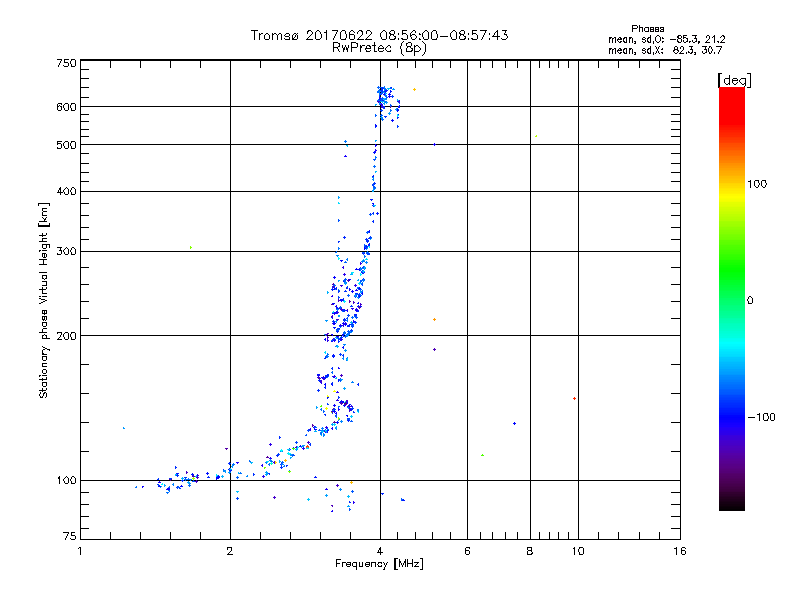
Task: Click the x-axis '4' tick label
Action: tap(380, 551)
